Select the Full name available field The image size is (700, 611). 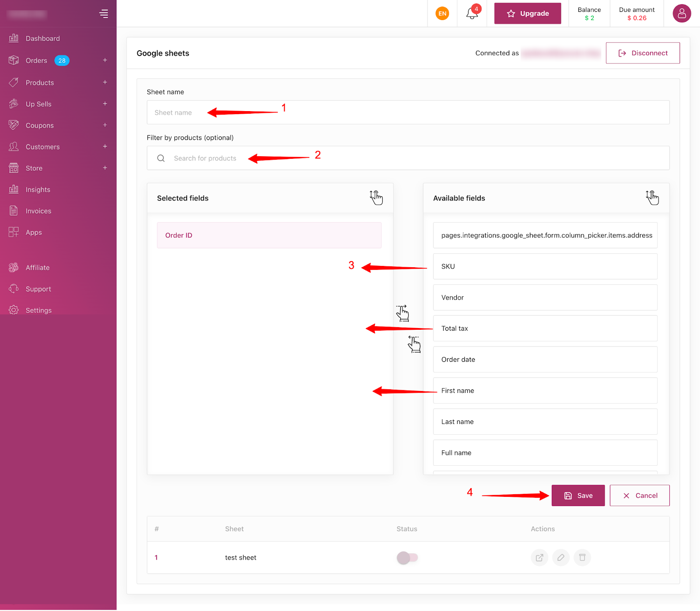(x=545, y=453)
